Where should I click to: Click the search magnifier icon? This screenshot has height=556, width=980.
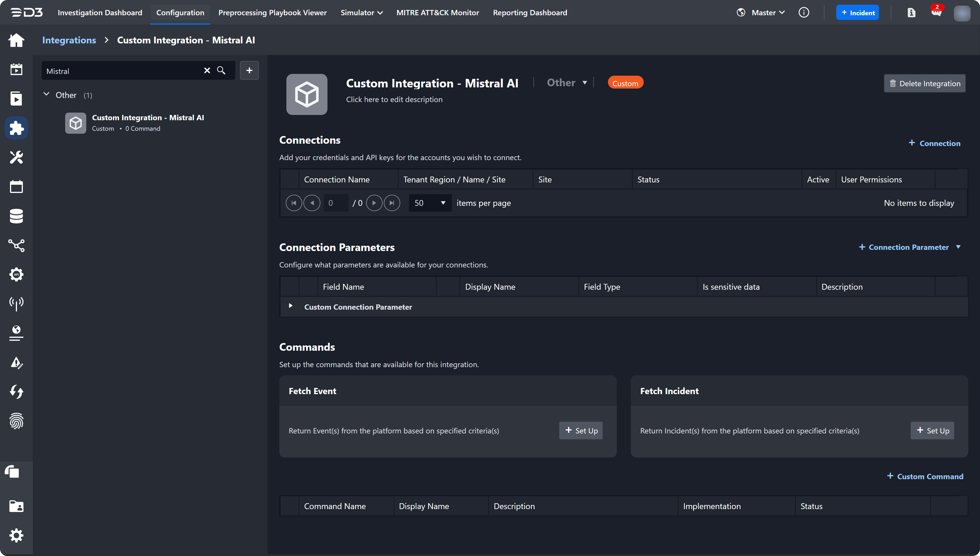pyautogui.click(x=221, y=71)
